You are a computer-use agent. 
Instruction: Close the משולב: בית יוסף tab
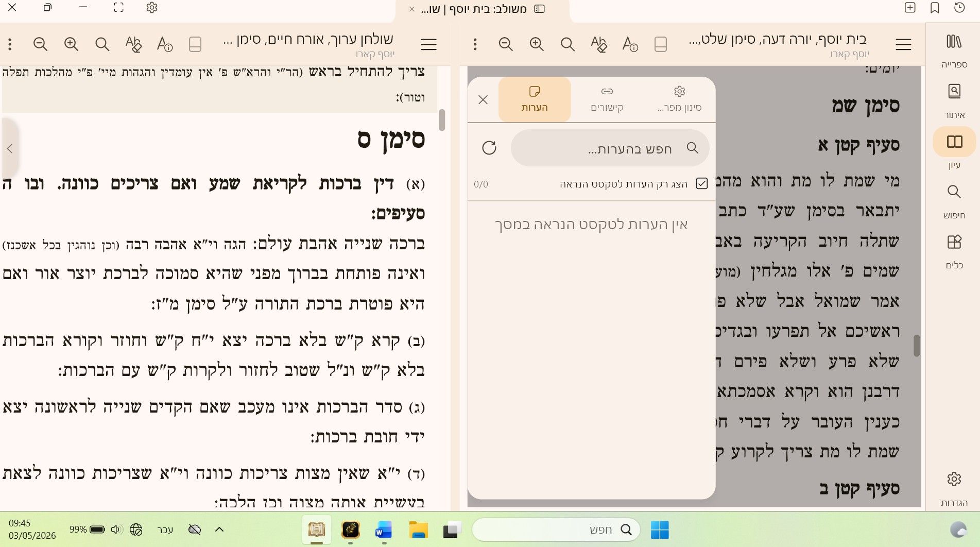pyautogui.click(x=411, y=9)
